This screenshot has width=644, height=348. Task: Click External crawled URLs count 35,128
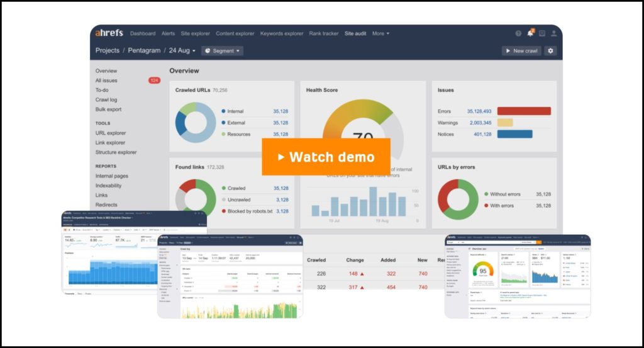[x=280, y=123]
